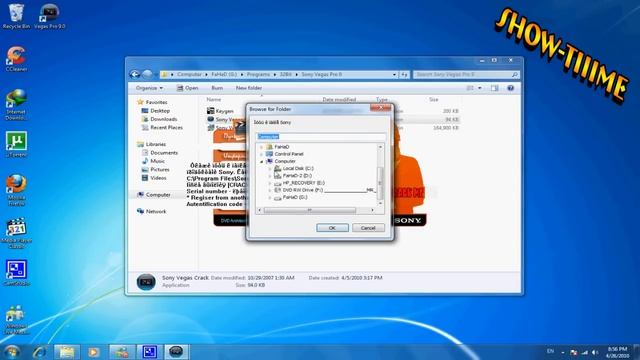
Task: Expand Control Panel node in tree
Action: coord(262,154)
